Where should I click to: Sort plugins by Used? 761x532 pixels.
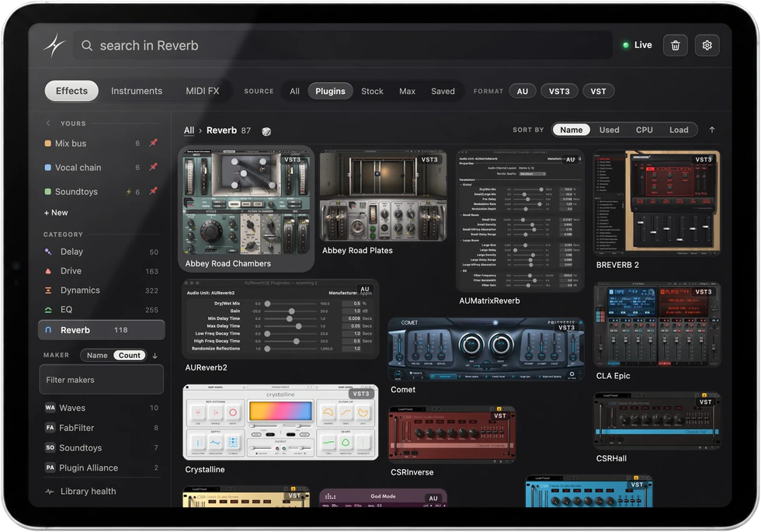click(609, 130)
